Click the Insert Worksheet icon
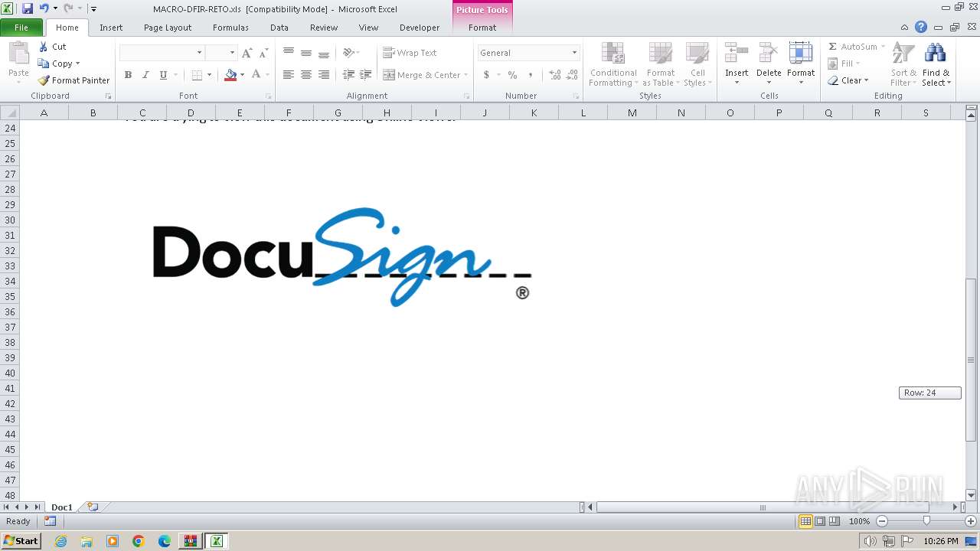This screenshot has height=551, width=980. (x=93, y=507)
